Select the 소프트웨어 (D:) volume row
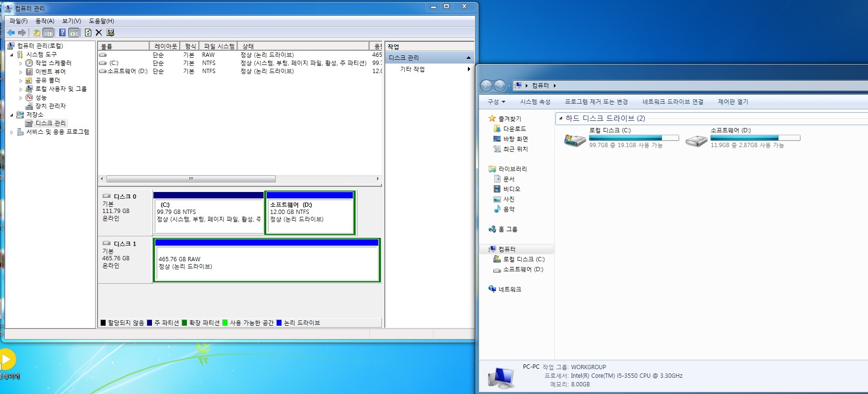The height and width of the screenshot is (394, 868). [240, 71]
